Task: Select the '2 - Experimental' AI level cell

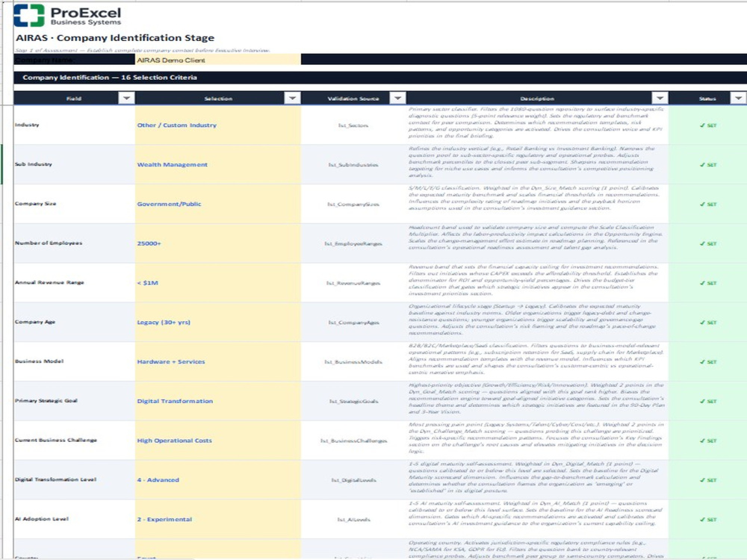Action: coord(217,520)
